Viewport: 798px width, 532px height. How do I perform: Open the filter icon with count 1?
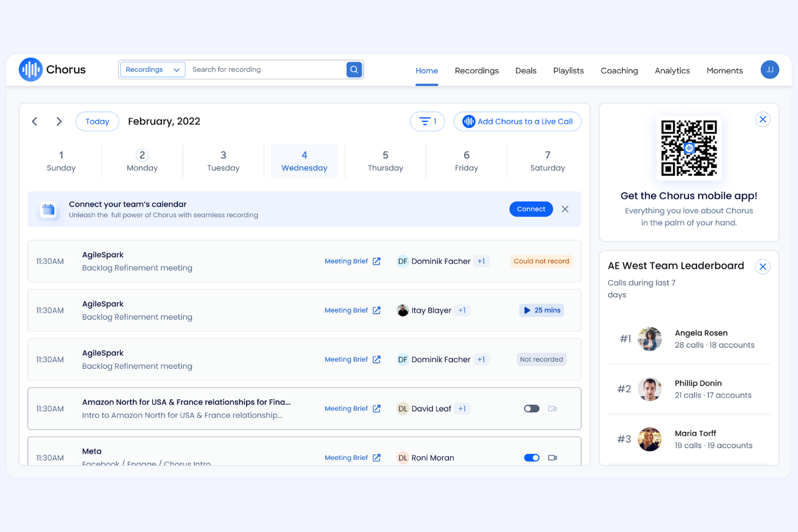pyautogui.click(x=427, y=121)
